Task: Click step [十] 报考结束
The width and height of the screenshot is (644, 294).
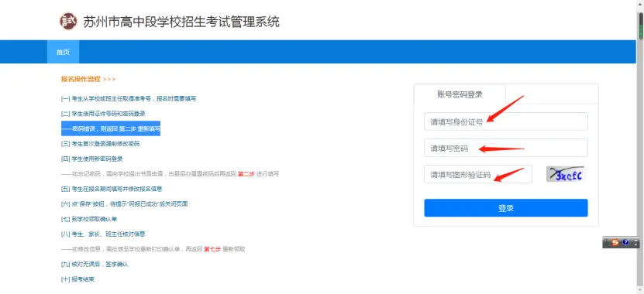Action: pos(77,279)
